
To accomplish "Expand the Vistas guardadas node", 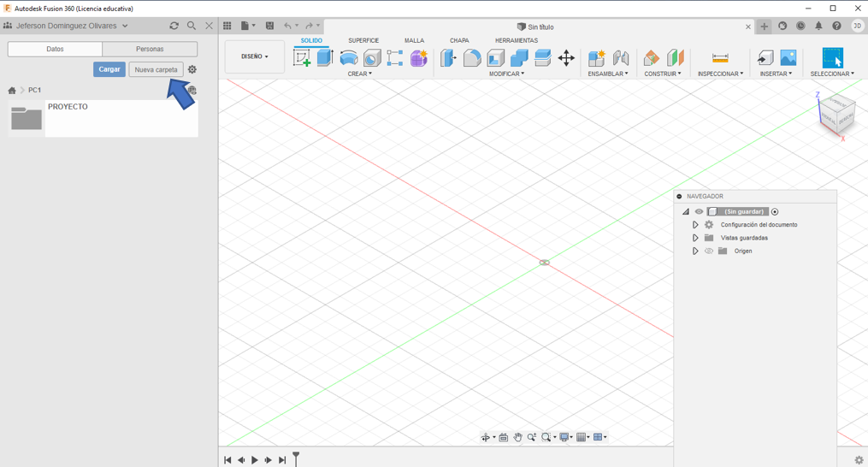I will (695, 238).
